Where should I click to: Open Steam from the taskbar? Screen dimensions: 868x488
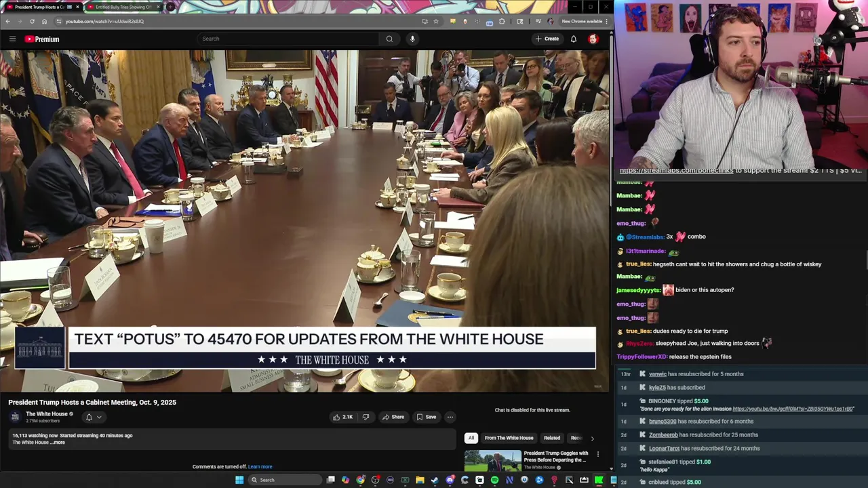434,480
